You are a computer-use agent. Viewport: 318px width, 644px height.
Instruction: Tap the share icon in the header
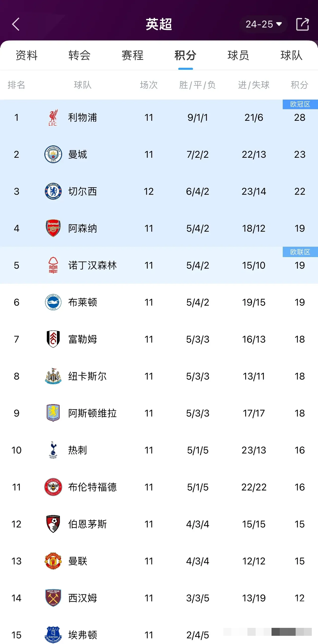302,24
